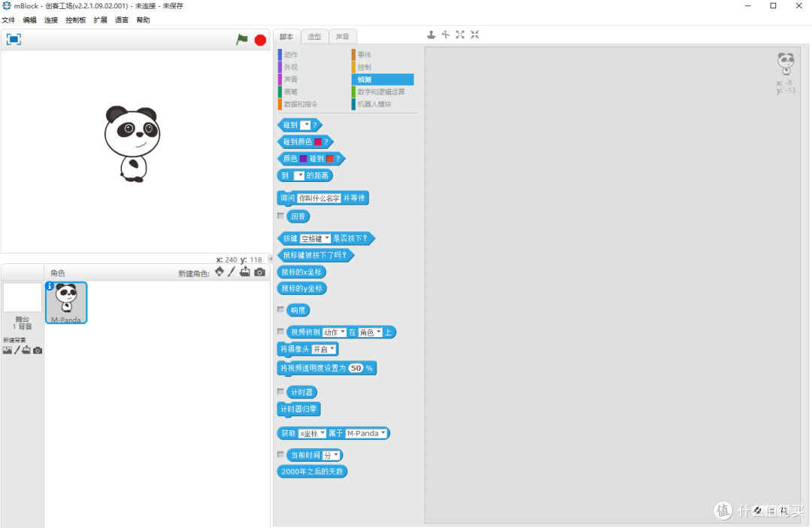Viewport: 812px width, 528px height.
Task: Click purple swatch in 颜色碰到 block
Action: 303,159
